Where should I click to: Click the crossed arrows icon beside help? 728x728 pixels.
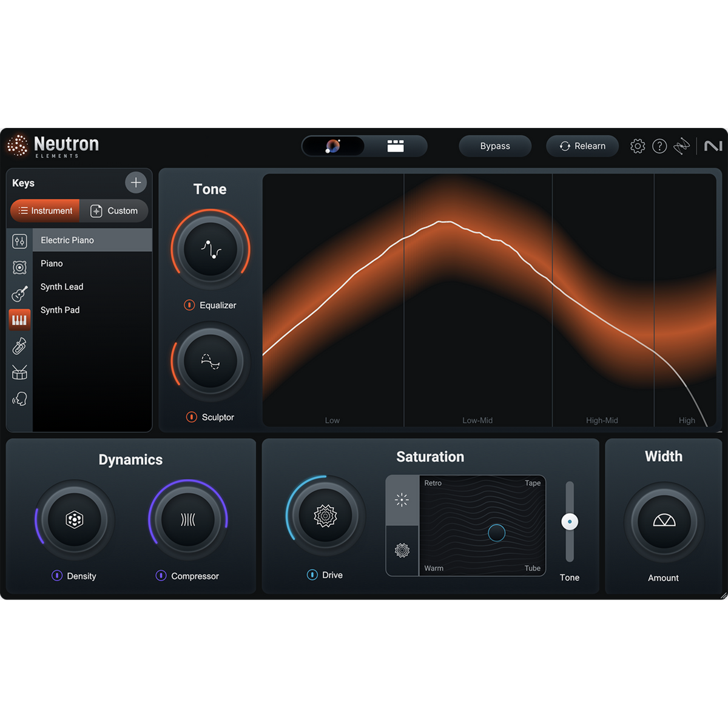point(682,146)
